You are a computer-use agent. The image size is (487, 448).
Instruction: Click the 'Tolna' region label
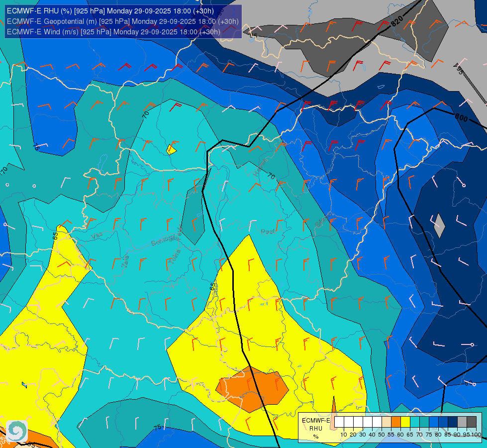(x=174, y=257)
